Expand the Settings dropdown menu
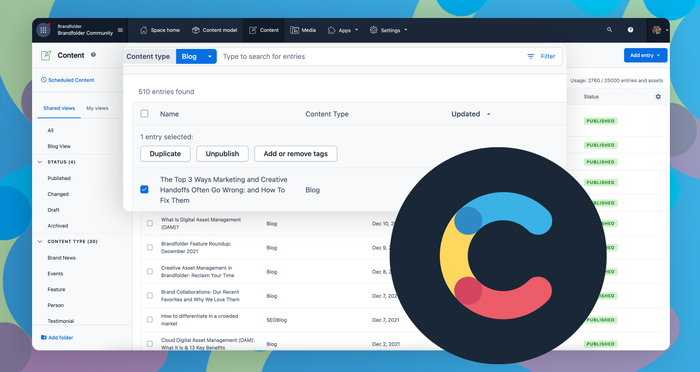The image size is (700, 372). point(388,30)
